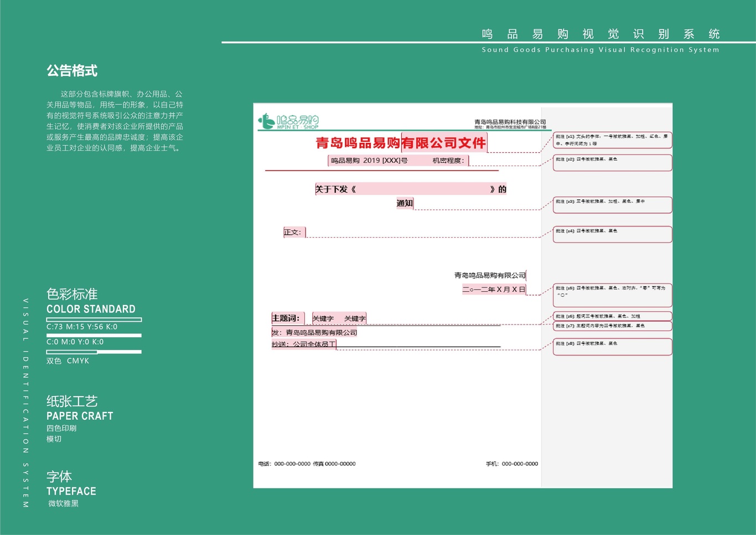Select the 纸张工艺 heading
Image resolution: width=756 pixels, height=535 pixels.
click(72, 402)
